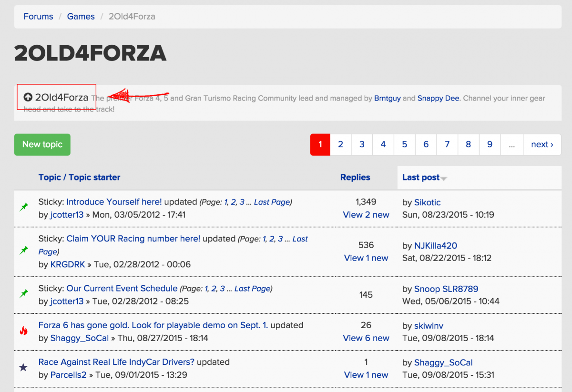572x392 pixels.
Task: View topic starter Parcells2's profile
Action: point(69,375)
